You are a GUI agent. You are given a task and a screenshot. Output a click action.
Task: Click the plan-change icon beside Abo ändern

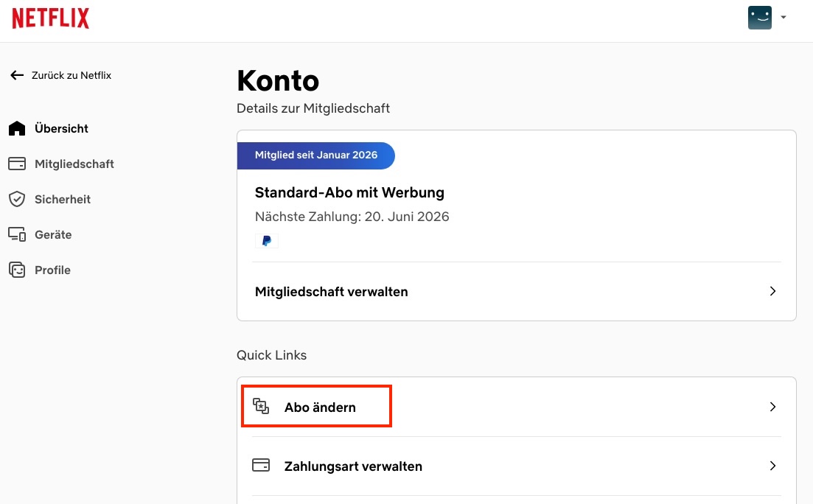pos(261,407)
